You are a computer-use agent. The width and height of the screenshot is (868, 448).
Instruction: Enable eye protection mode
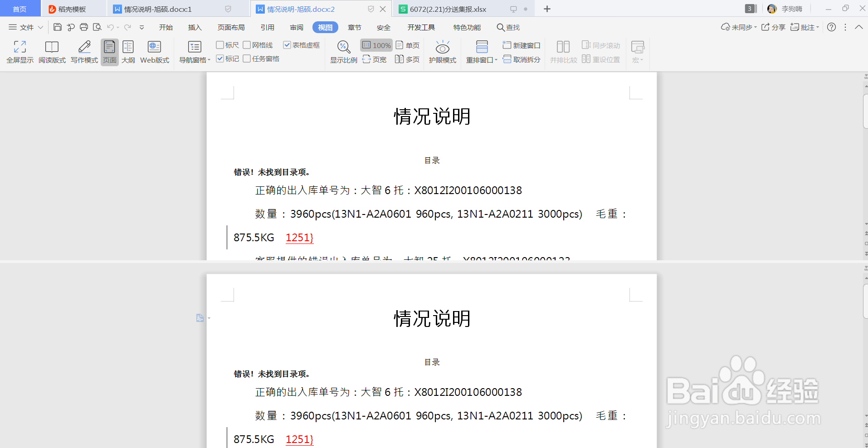pos(442,51)
